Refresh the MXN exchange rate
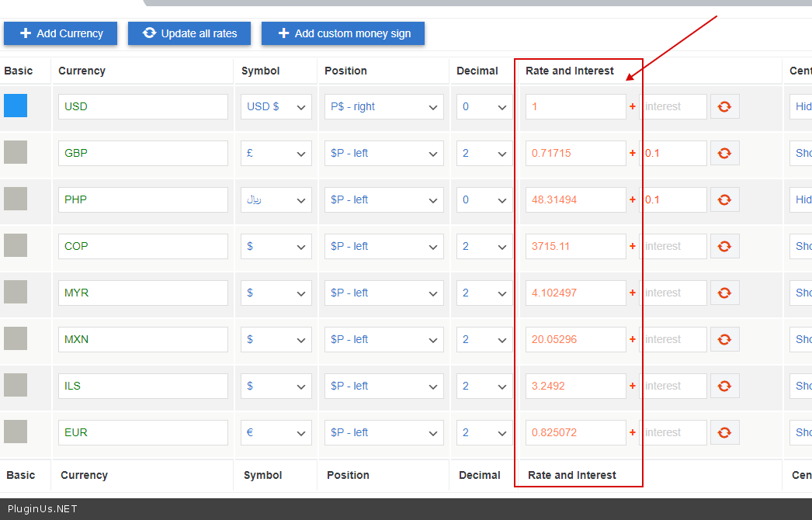 pos(724,339)
